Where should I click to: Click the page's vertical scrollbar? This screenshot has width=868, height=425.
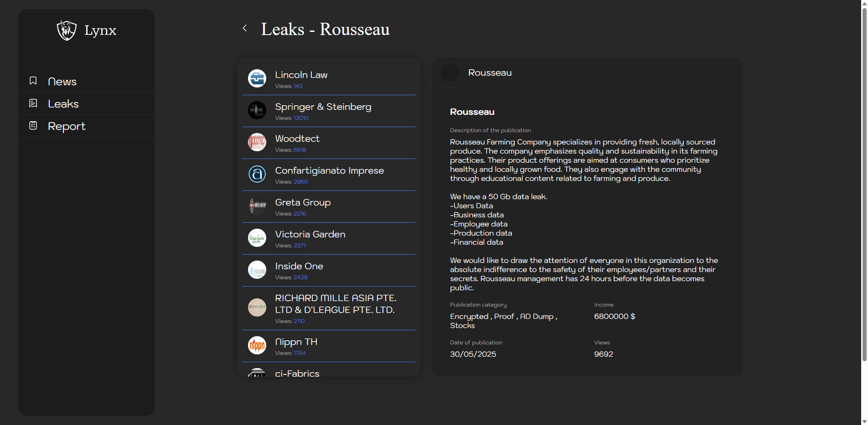pyautogui.click(x=864, y=182)
